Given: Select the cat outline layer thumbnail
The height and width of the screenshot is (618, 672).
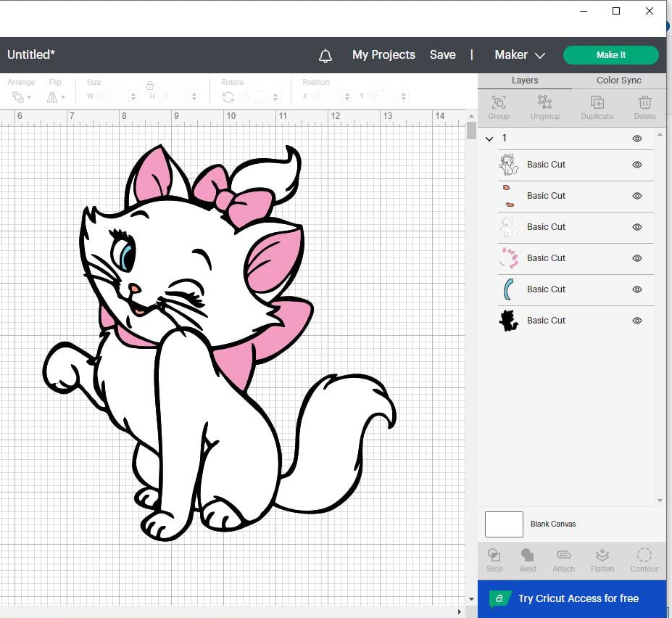Looking at the screenshot, I should click(508, 165).
